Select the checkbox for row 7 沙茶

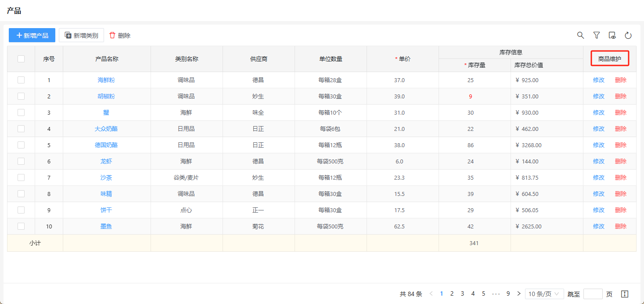tap(21, 177)
